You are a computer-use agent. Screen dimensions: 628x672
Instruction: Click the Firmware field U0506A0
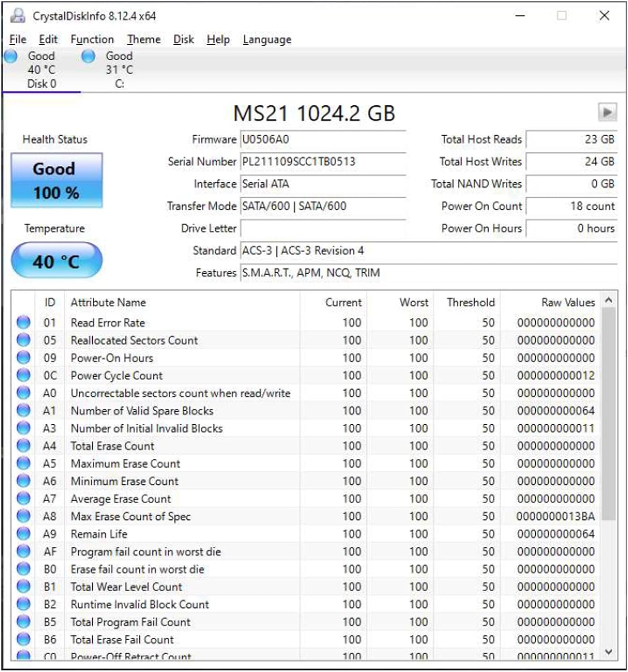pos(323,139)
